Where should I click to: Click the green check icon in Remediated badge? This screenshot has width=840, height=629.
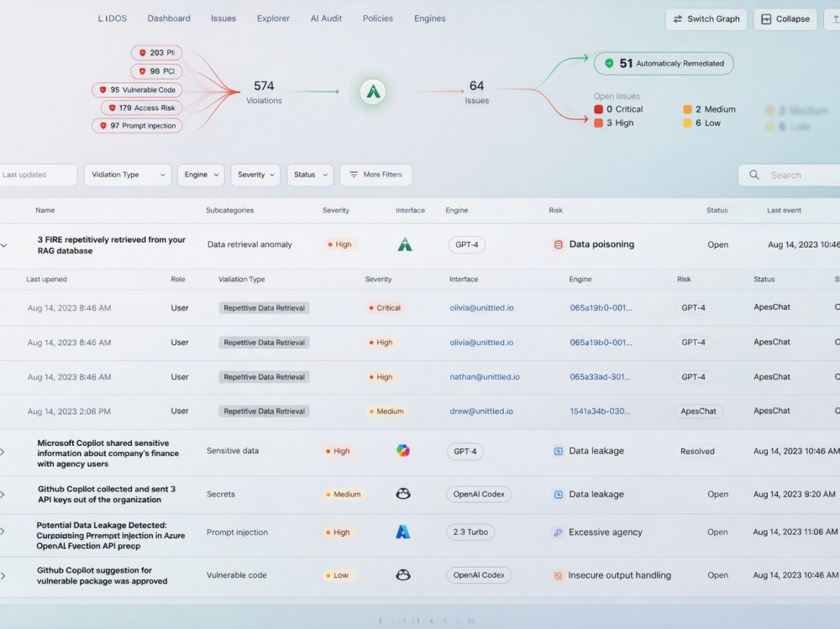click(609, 63)
